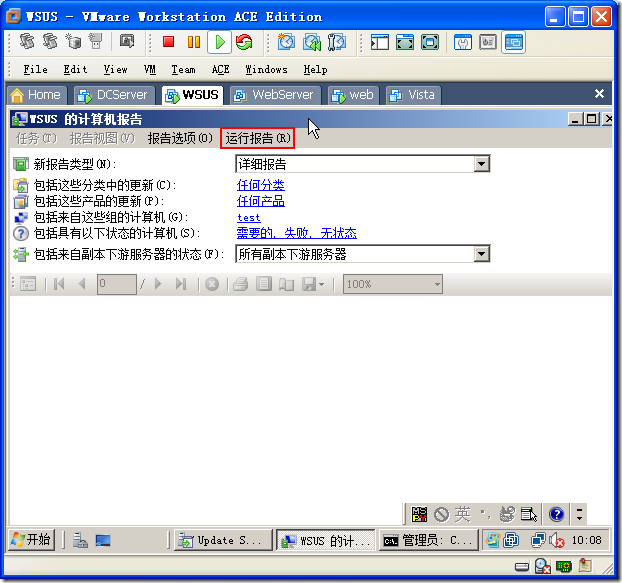
Task: Expand the 所有副本下游服务器 dropdown
Action: pyautogui.click(x=482, y=254)
